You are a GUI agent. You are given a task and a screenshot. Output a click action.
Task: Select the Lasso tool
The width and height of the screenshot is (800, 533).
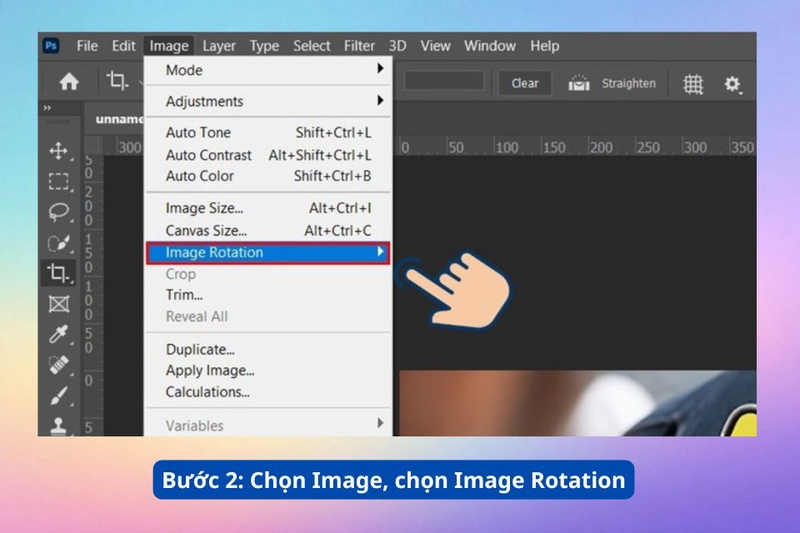[x=59, y=212]
